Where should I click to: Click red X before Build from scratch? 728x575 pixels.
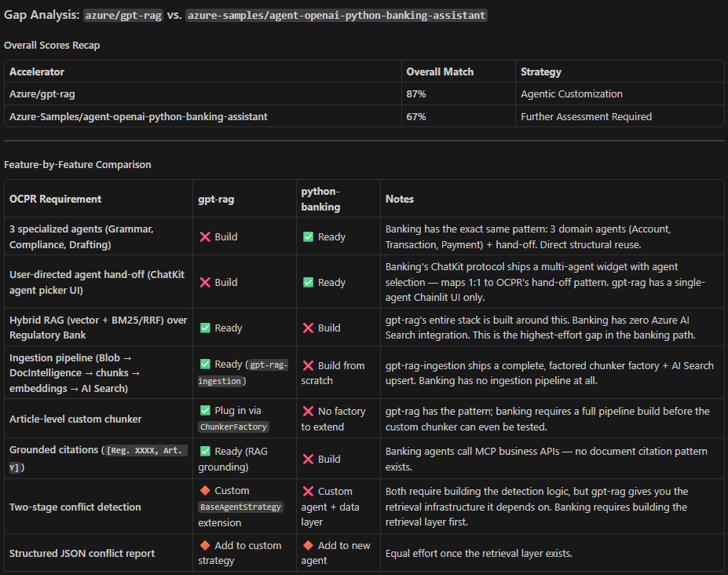tap(308, 365)
